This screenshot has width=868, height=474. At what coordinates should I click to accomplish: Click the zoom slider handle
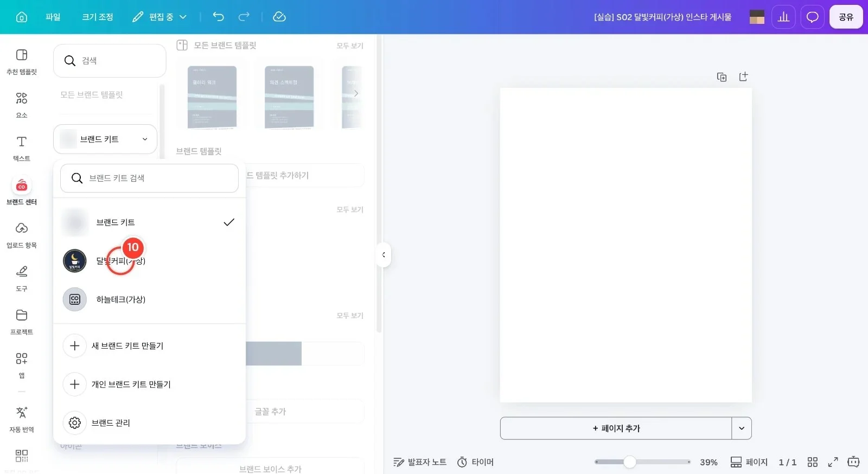[629, 462]
